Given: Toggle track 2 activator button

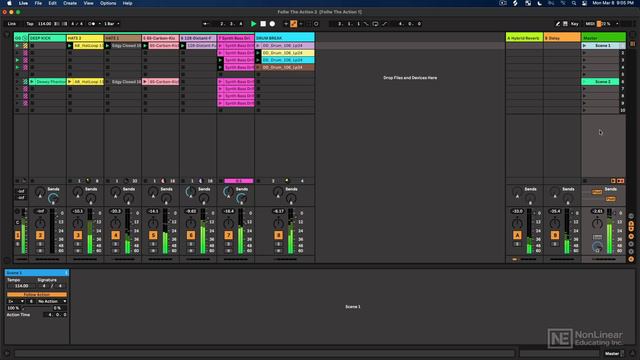Looking at the screenshot, I should click(x=40, y=235).
